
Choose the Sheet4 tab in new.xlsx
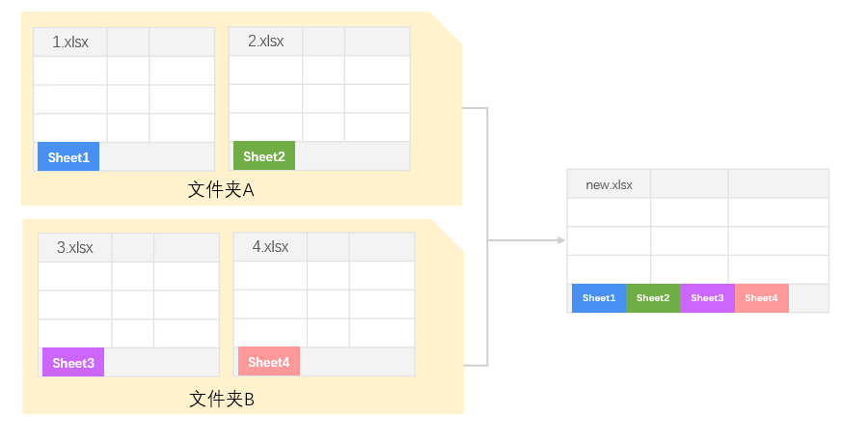761,298
